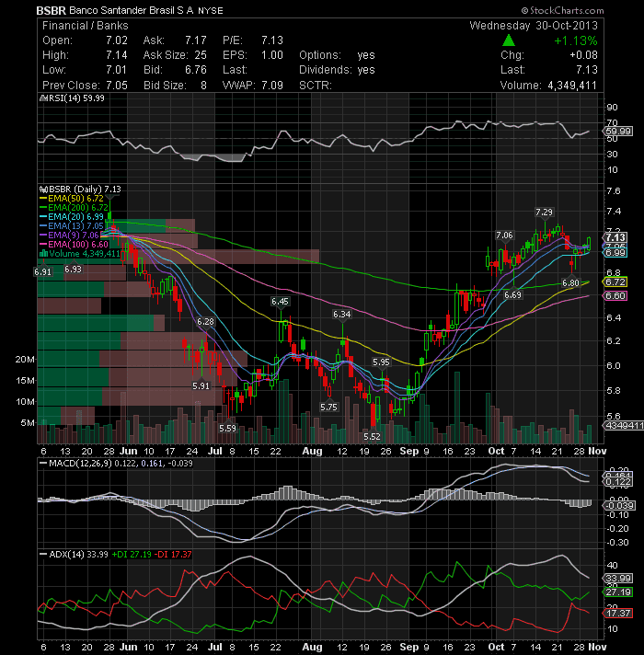Viewport: 644px width, 655px height.
Task: Click the 5.95 price annotation
Action: coord(381,362)
